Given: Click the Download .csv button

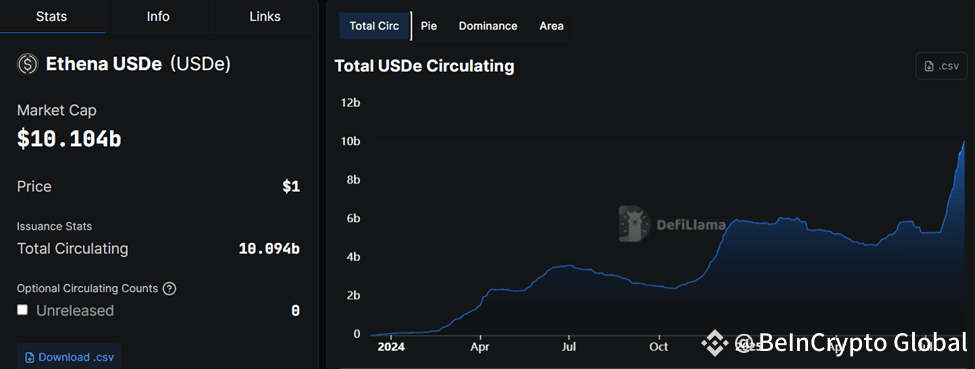Looking at the screenshot, I should [69, 357].
